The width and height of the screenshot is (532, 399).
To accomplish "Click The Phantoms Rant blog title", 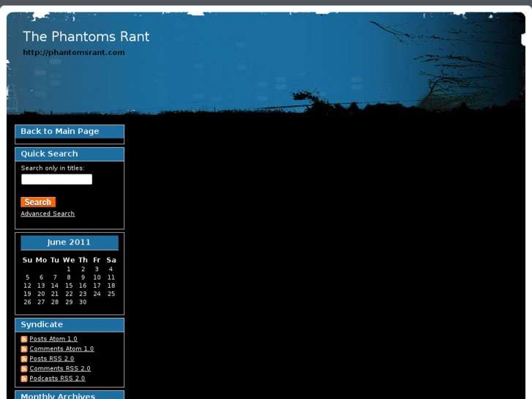I will click(86, 37).
